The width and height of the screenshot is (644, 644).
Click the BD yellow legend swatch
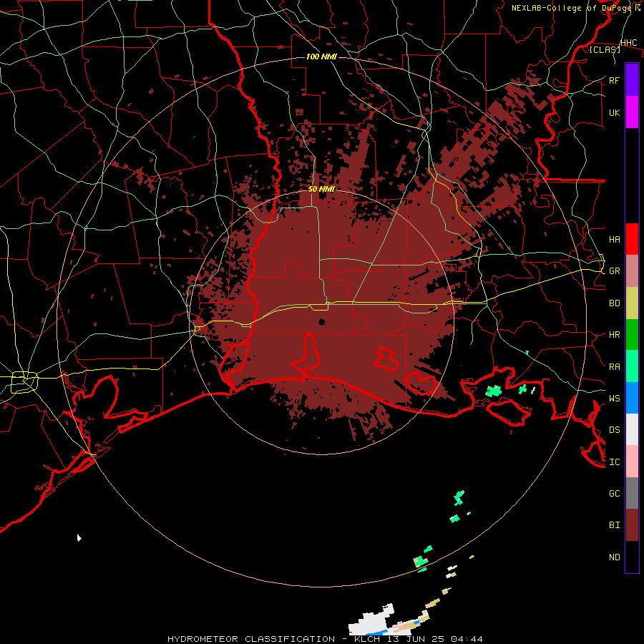click(632, 303)
